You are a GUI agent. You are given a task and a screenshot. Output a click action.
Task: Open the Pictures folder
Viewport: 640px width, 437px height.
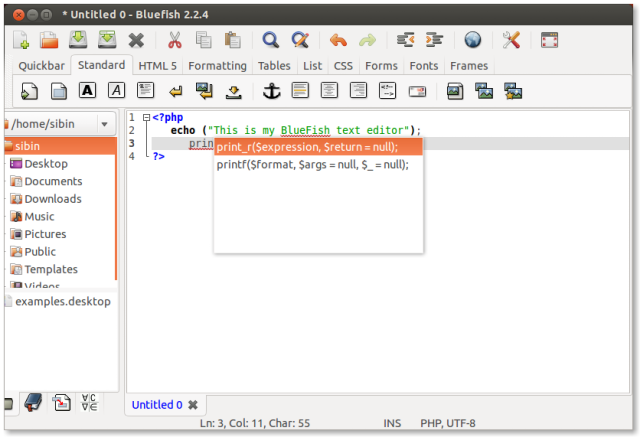click(60, 234)
